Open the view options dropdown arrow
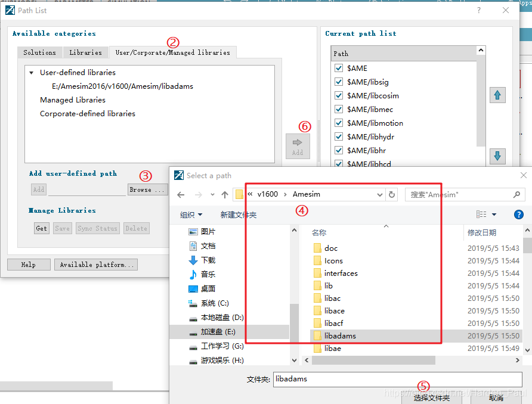Image resolution: width=532 pixels, height=404 pixels. pyautogui.click(x=494, y=214)
